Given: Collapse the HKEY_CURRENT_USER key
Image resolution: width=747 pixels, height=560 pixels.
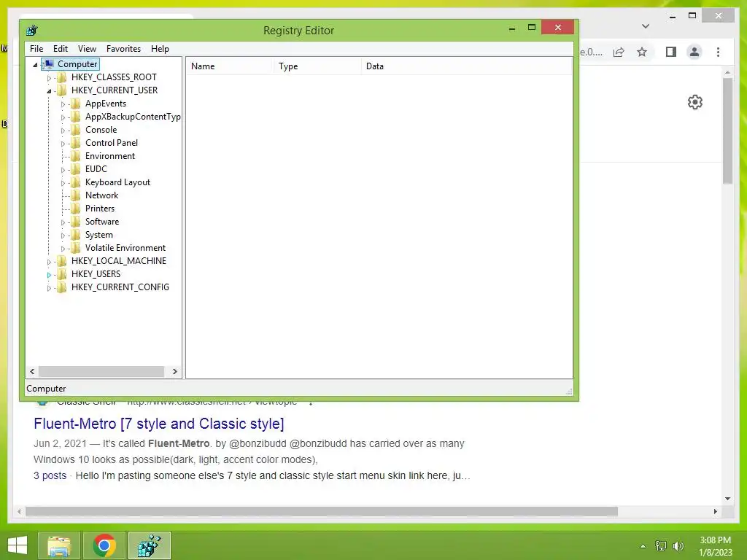Looking at the screenshot, I should [x=49, y=90].
